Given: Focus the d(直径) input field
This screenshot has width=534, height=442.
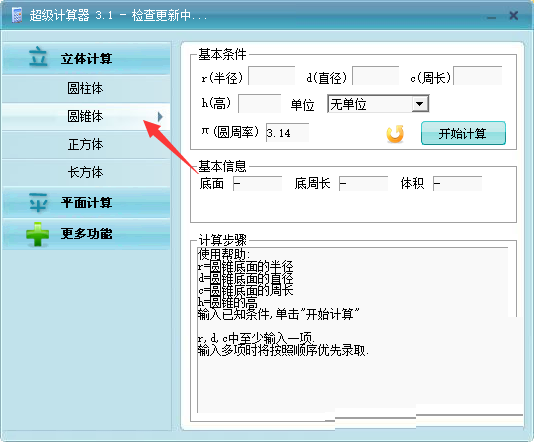Looking at the screenshot, I should pyautogui.click(x=376, y=76).
